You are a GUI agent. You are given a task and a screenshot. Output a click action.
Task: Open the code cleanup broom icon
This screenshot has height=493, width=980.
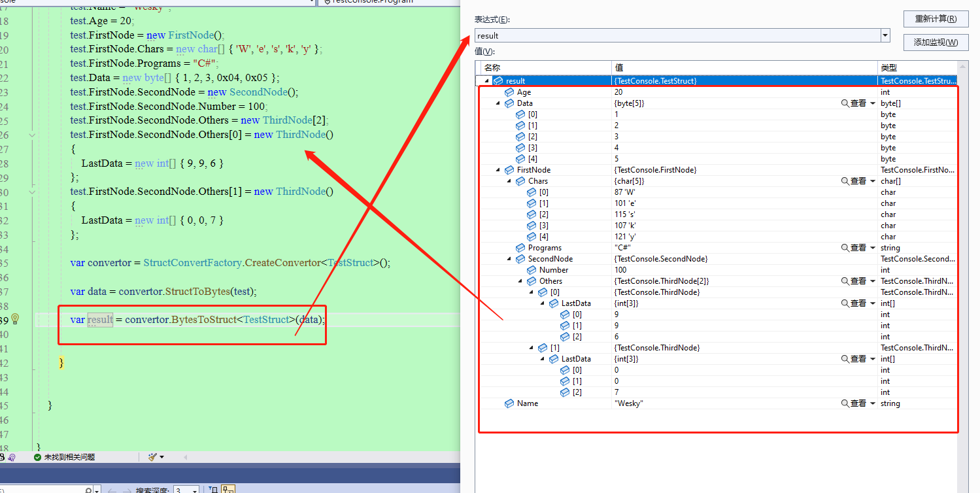[x=153, y=457]
